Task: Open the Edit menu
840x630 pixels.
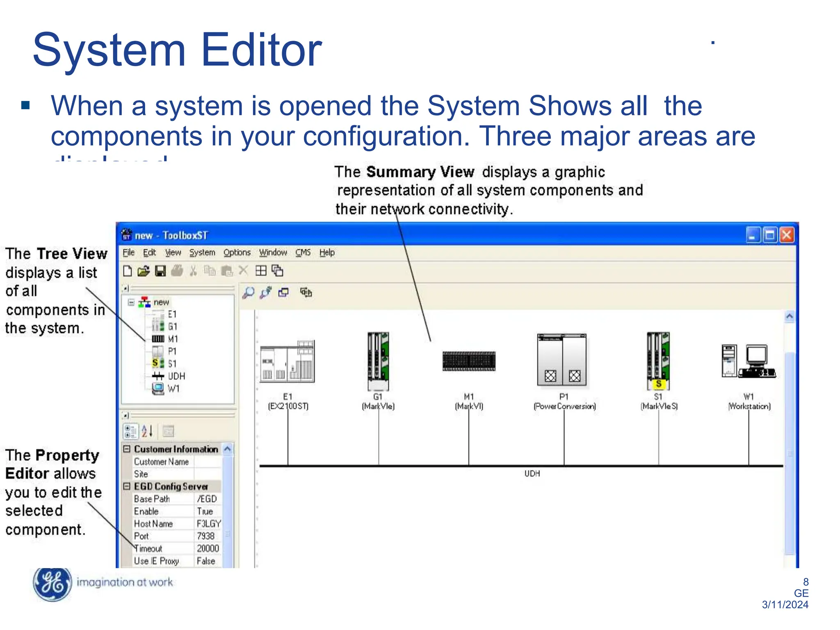Action: point(149,252)
